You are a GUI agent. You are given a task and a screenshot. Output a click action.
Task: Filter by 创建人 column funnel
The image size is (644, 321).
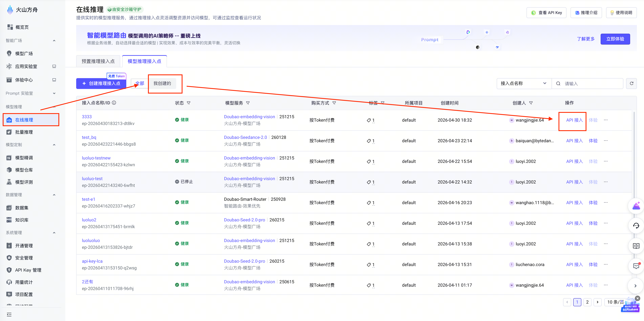[531, 103]
